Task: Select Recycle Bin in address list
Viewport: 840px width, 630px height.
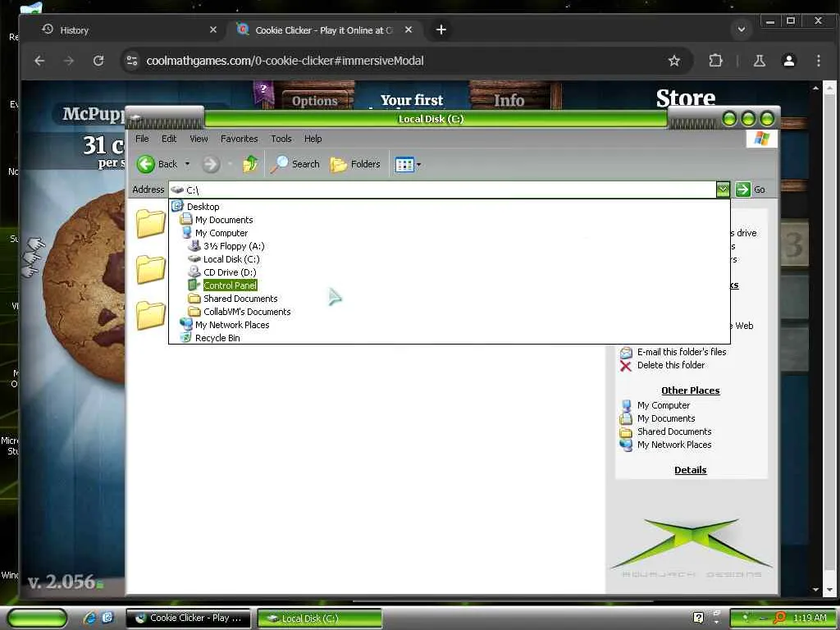Action: click(x=217, y=338)
